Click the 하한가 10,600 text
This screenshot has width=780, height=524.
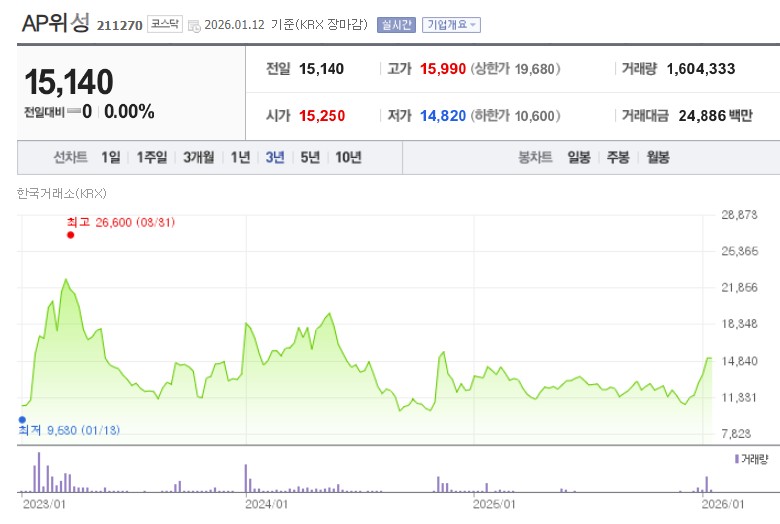[x=515, y=116]
